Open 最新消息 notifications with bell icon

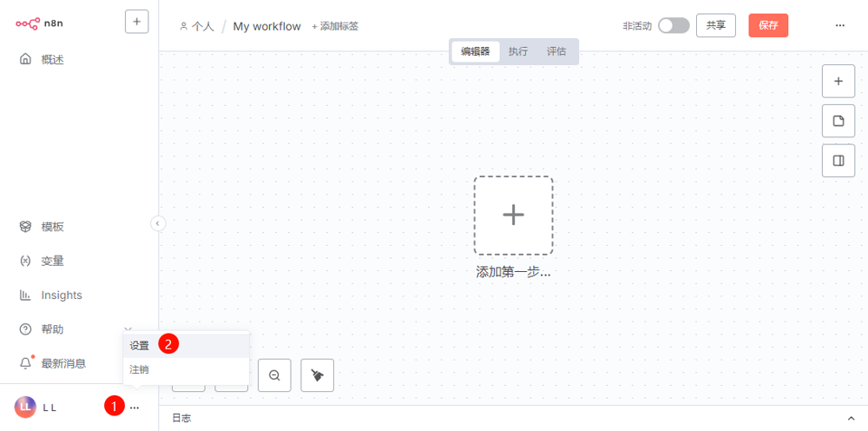pos(62,363)
